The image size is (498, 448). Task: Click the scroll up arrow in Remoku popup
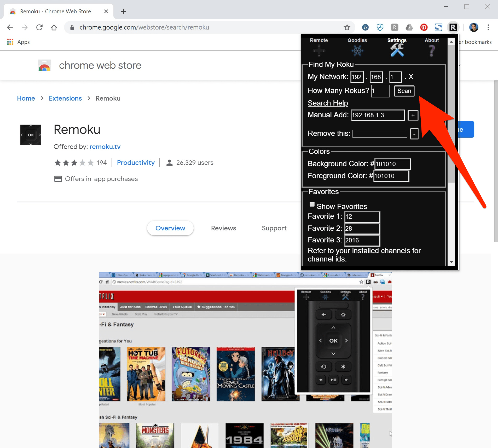pos(451,42)
